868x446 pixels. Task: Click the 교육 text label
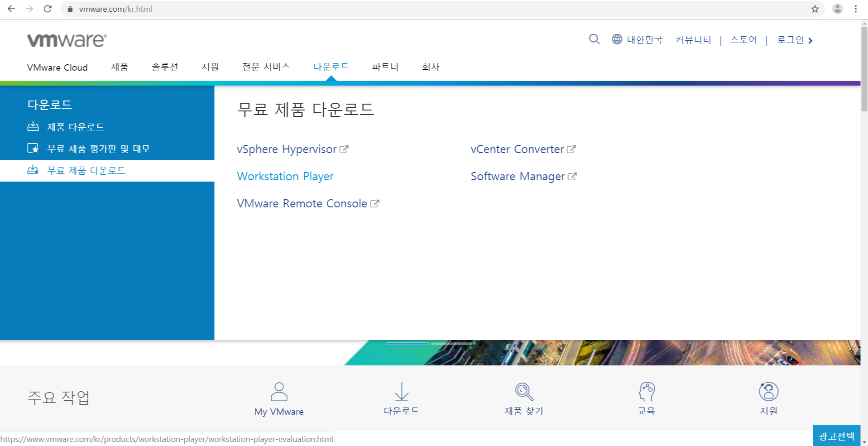646,411
